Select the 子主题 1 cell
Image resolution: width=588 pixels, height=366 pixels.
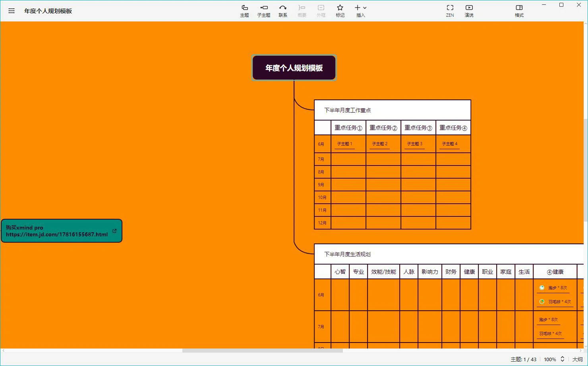coord(344,144)
